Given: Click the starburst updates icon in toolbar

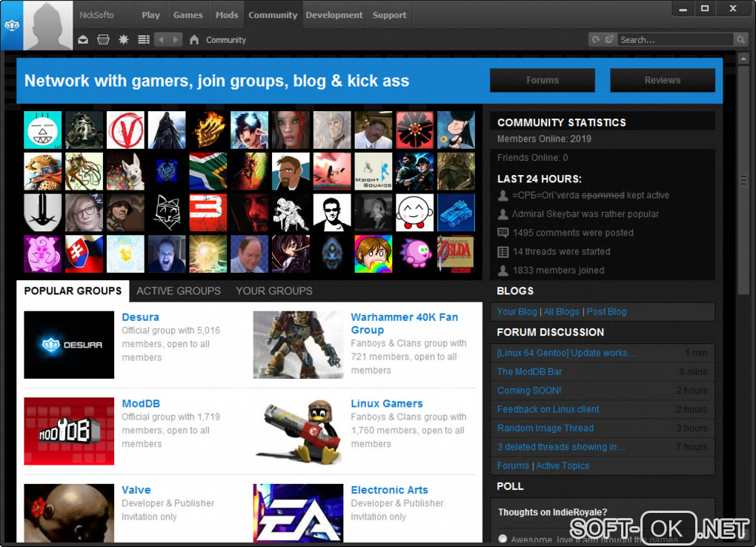Looking at the screenshot, I should point(124,39).
